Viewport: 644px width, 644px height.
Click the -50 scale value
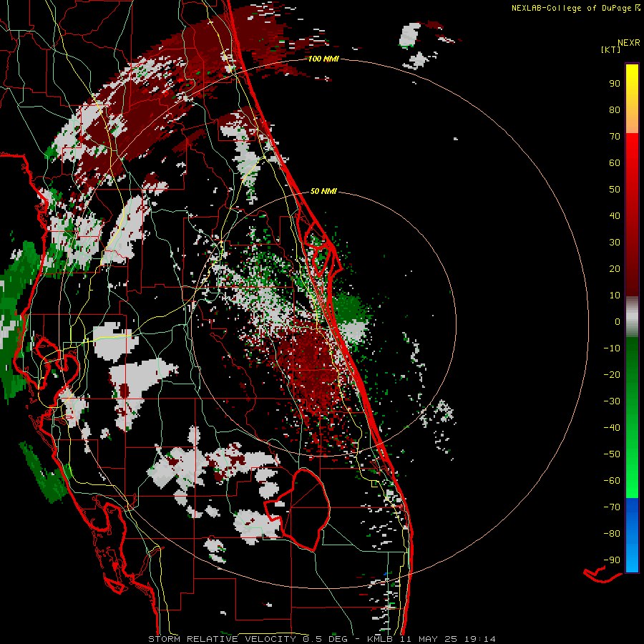click(612, 454)
